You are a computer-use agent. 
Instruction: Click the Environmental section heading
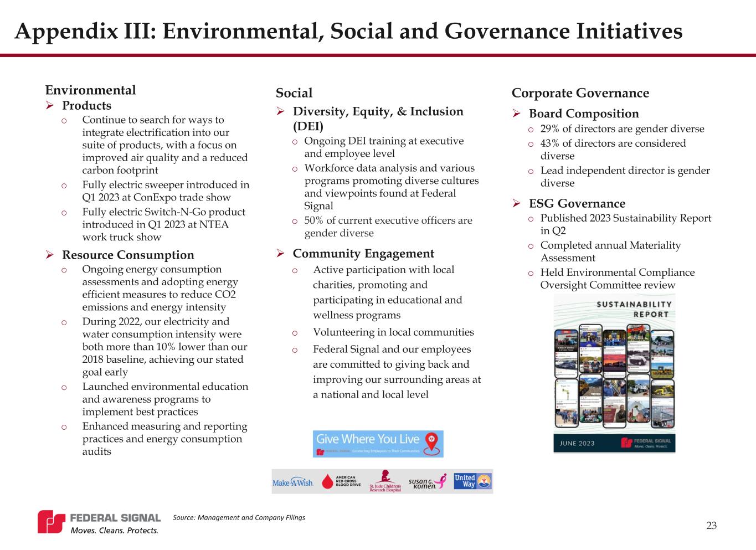click(90, 90)
